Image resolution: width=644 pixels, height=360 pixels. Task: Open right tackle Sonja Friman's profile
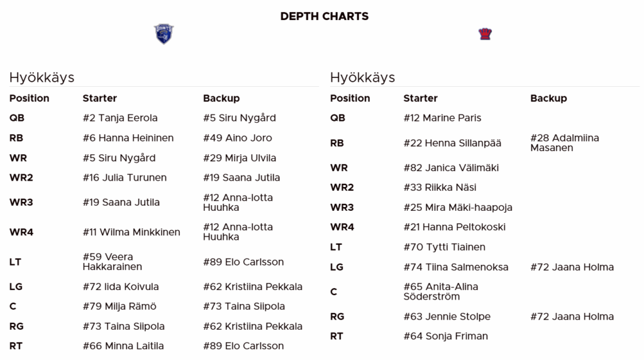[x=445, y=336]
